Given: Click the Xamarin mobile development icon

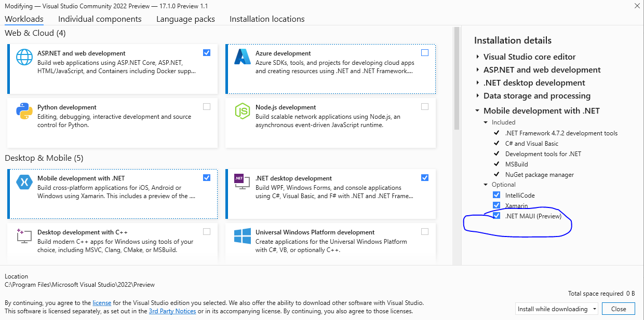Looking at the screenshot, I should (24, 182).
